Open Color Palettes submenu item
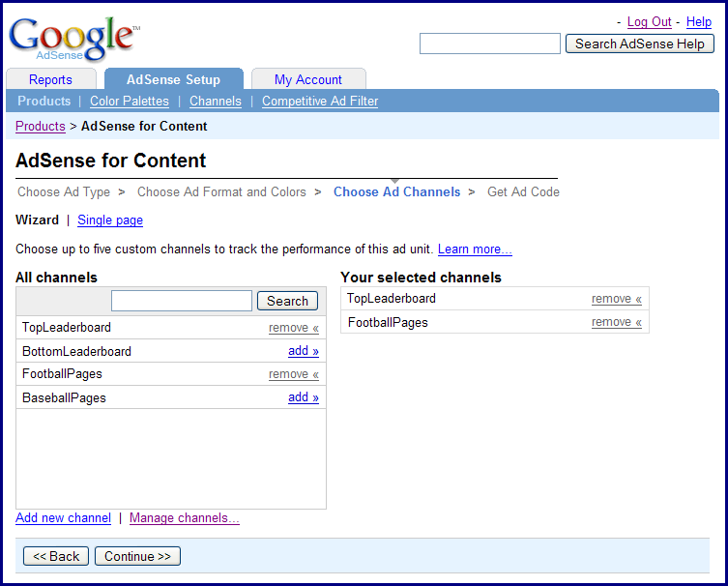Viewport: 728px width, 586px height. point(130,101)
